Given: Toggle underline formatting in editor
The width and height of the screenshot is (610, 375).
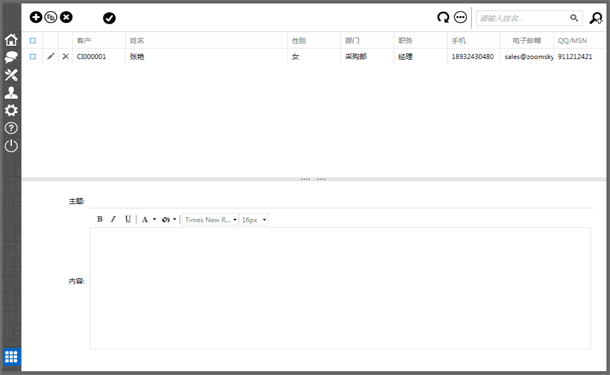Looking at the screenshot, I should (128, 219).
